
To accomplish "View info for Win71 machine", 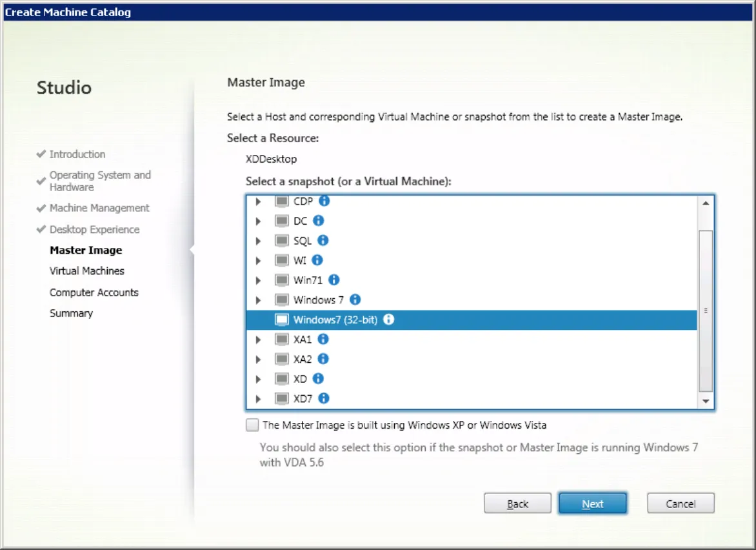I will tap(333, 280).
